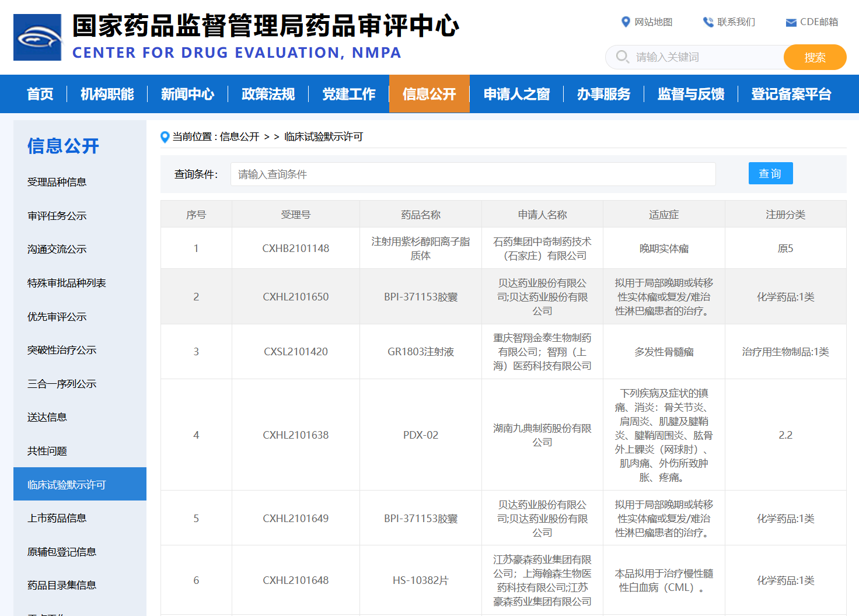
Task: Click the 受理号 column header
Action: [295, 215]
